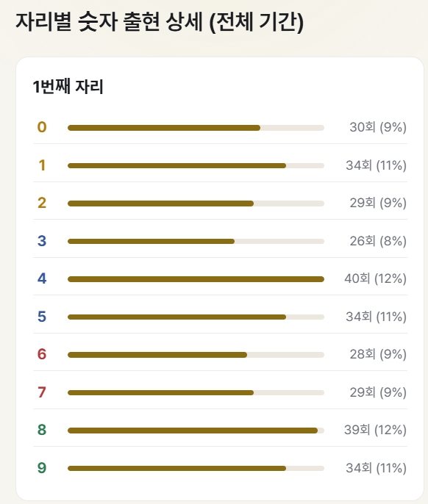
Task: Click the progress bar for digit 4
Action: coord(196,279)
